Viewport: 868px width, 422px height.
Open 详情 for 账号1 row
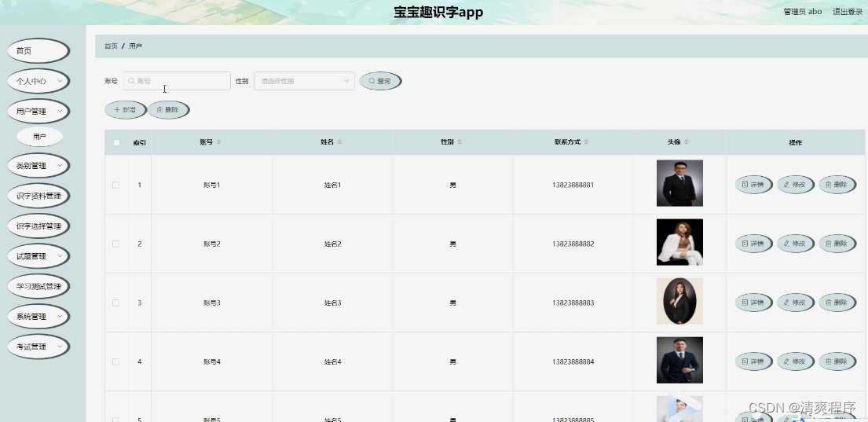tap(753, 185)
